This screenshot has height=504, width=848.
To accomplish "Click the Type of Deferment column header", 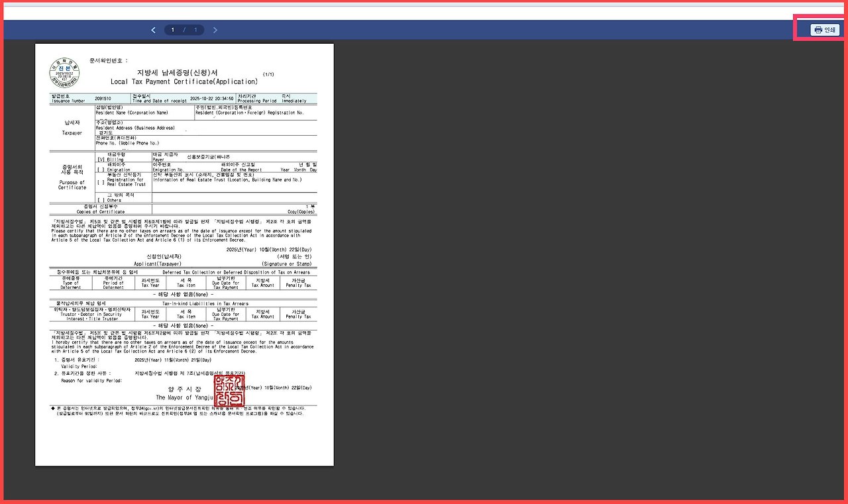I will pos(71,283).
